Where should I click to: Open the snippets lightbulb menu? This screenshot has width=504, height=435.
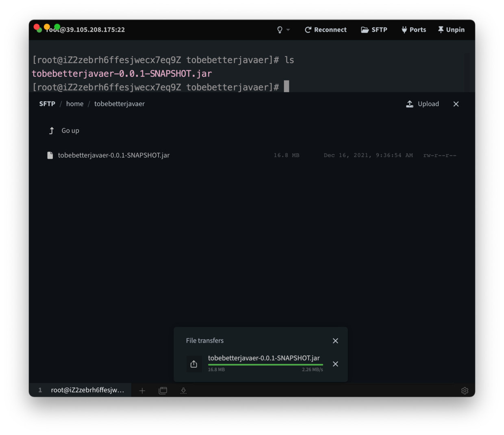point(279,29)
